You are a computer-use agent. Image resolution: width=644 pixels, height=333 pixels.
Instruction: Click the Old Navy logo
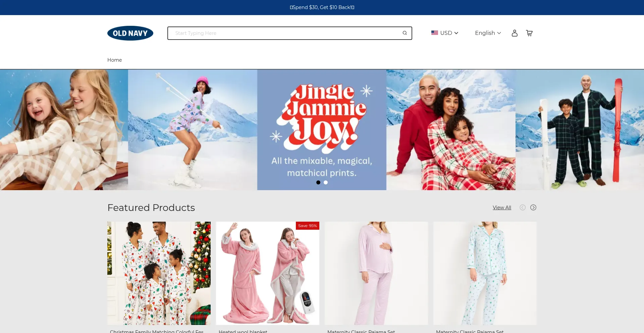130,33
